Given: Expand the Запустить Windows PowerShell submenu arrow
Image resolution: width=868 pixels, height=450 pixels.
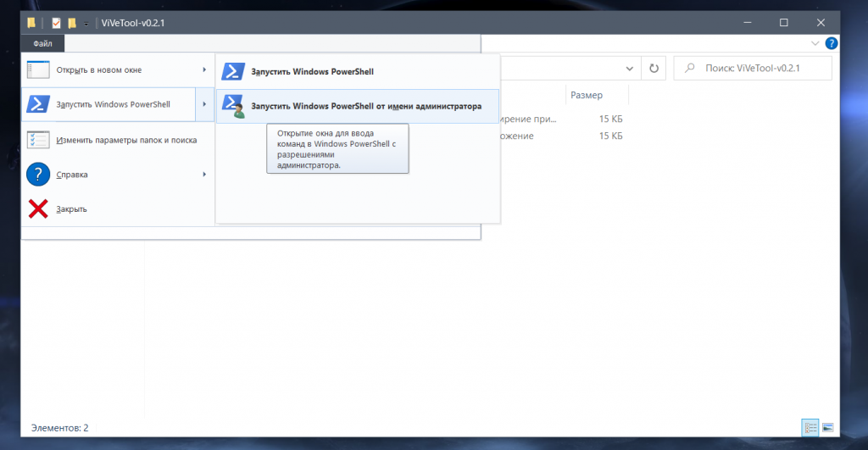Looking at the screenshot, I should click(x=204, y=104).
